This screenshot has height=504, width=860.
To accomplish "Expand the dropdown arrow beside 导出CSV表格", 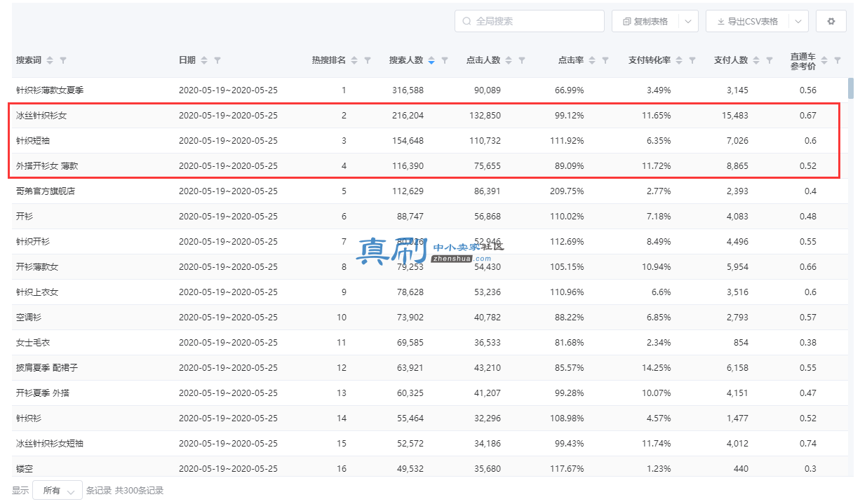I will (798, 21).
